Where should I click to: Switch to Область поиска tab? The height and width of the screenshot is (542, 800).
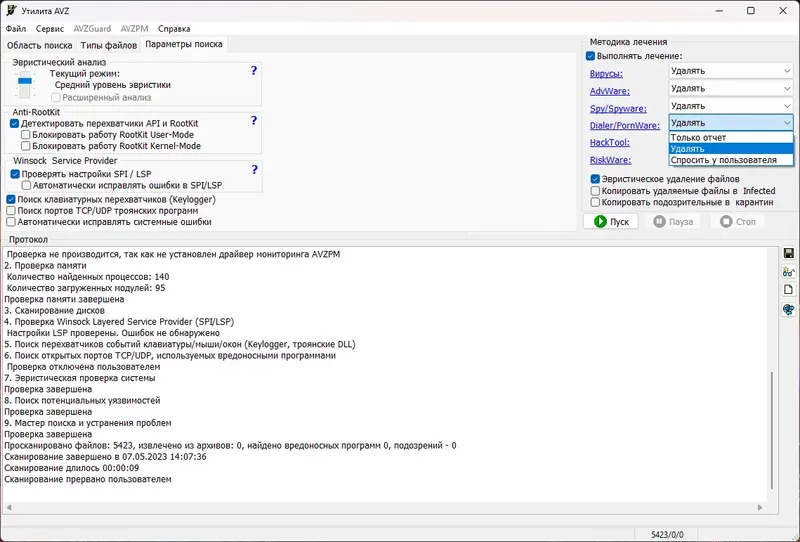[x=39, y=45]
